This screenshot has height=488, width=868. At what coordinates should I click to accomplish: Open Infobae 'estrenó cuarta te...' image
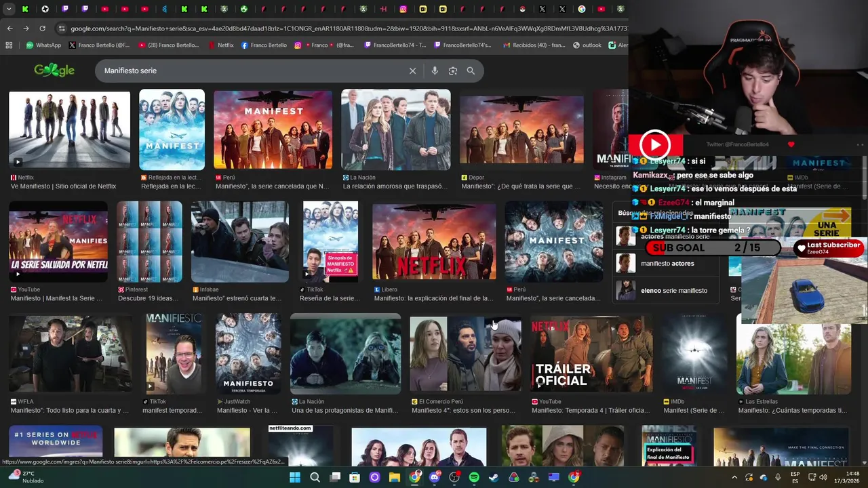[x=240, y=241]
